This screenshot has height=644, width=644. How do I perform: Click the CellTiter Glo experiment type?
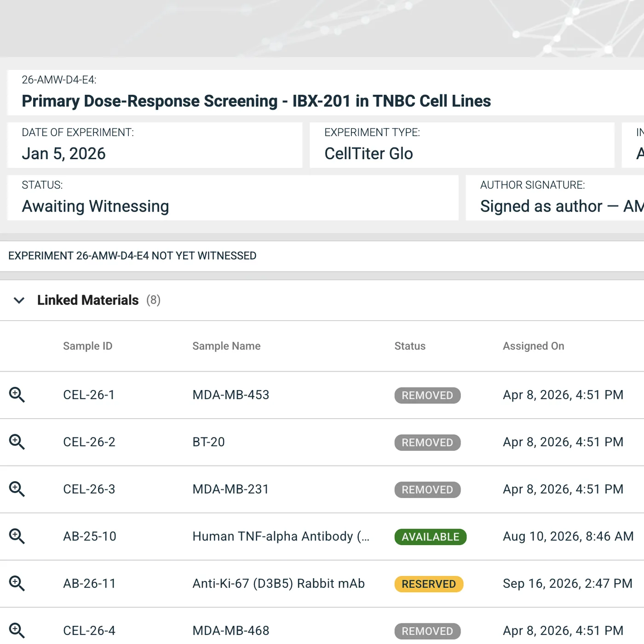point(368,153)
